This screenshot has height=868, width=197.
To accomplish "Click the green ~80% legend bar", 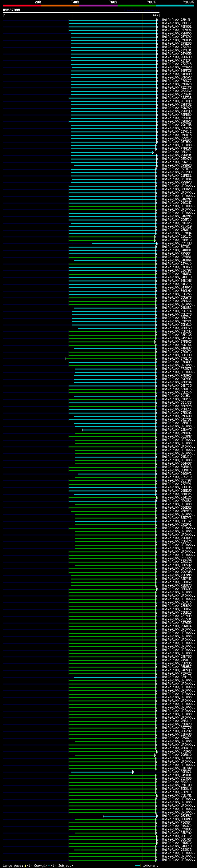I will (x=137, y=6).
